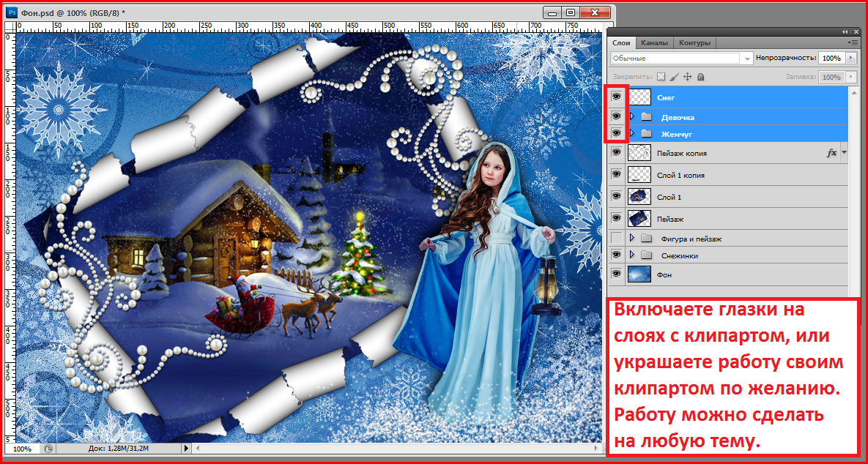Expand the Фигура и пейзаж group
This screenshot has height=464, width=868.
[632, 239]
